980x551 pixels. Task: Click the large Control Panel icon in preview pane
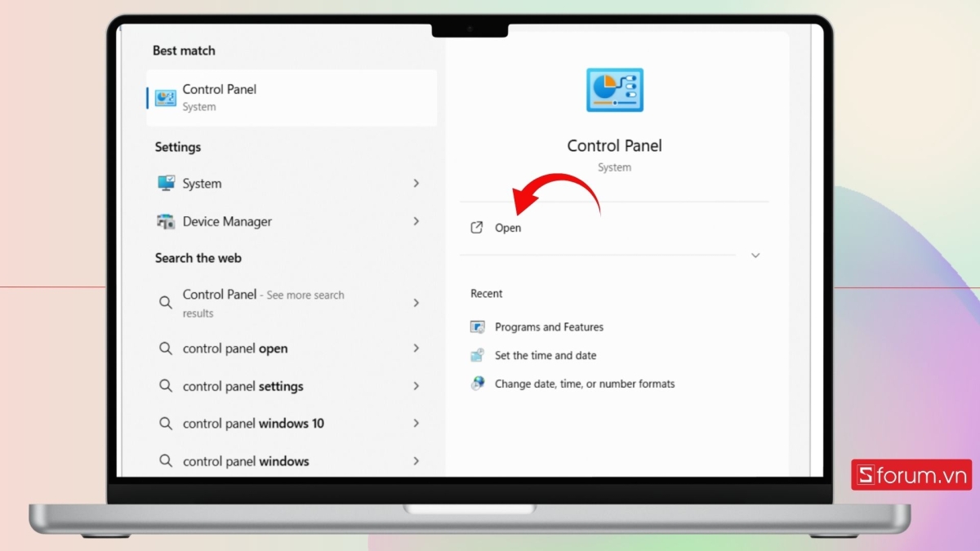point(614,90)
